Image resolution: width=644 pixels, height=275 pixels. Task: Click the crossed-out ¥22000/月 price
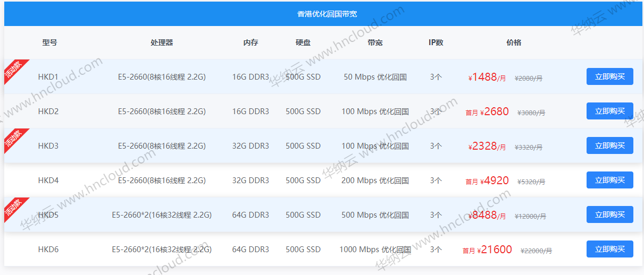tap(536, 251)
